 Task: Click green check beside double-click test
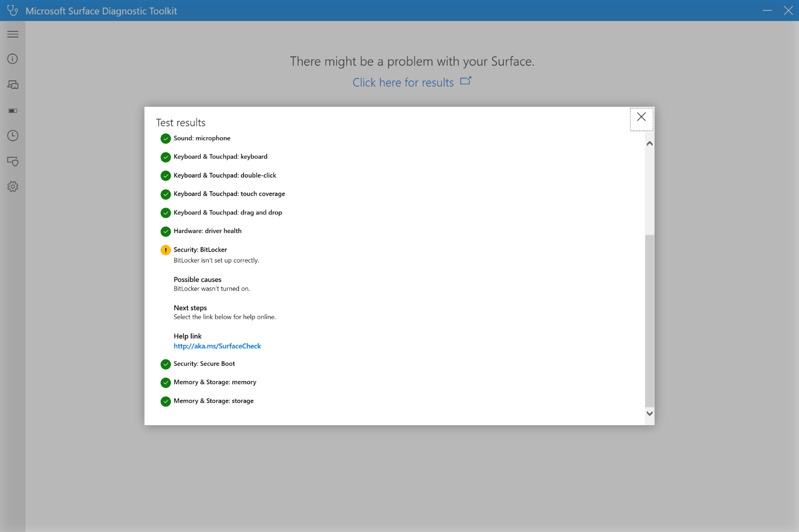tap(166, 176)
